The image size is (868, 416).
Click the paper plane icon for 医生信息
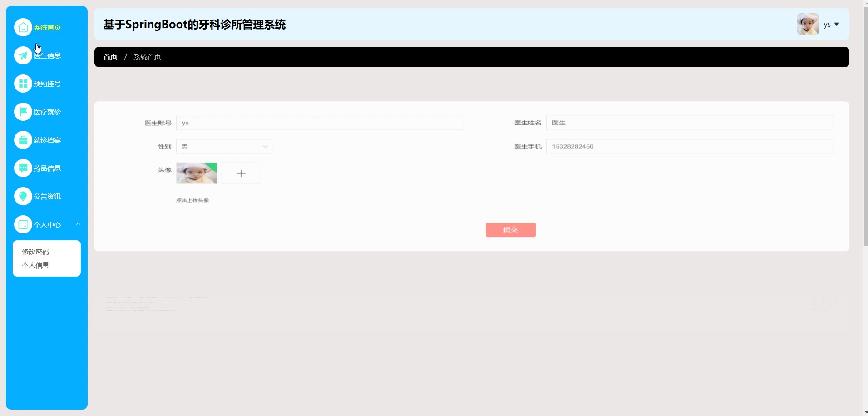(23, 55)
